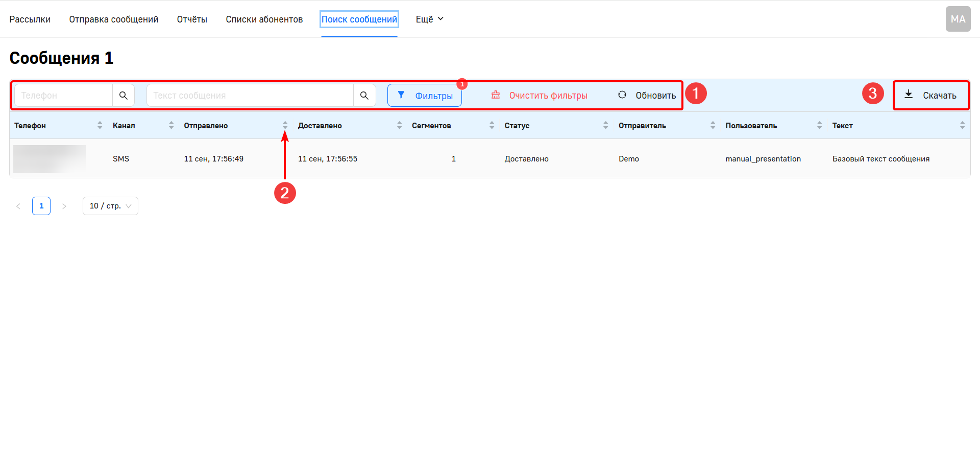Sort by the Отправитель column sort arrows

713,125
